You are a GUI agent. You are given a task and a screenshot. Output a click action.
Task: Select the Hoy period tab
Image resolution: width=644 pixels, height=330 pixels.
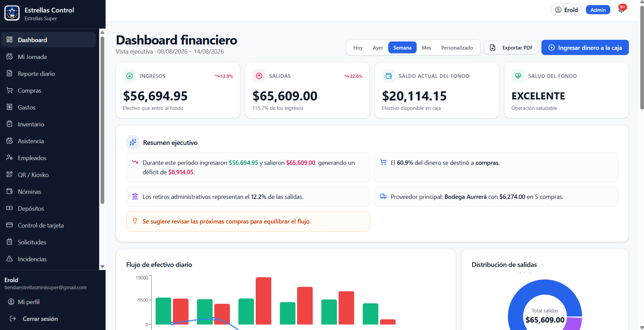point(358,48)
